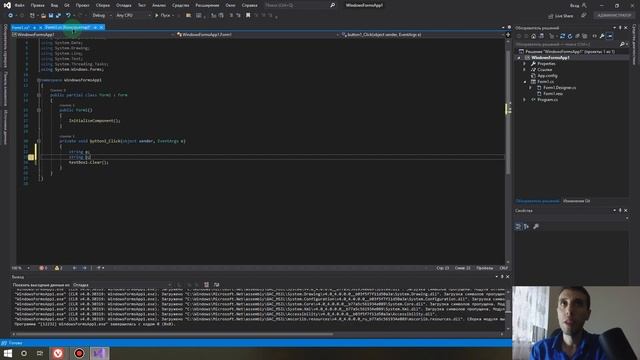This screenshot has width=640, height=360.
Task: Click the account sign-in icon in the title bar
Action: click(x=584, y=5)
